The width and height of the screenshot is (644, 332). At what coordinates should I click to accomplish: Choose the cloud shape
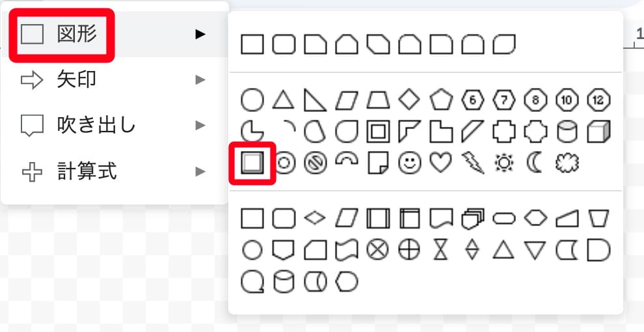[567, 163]
